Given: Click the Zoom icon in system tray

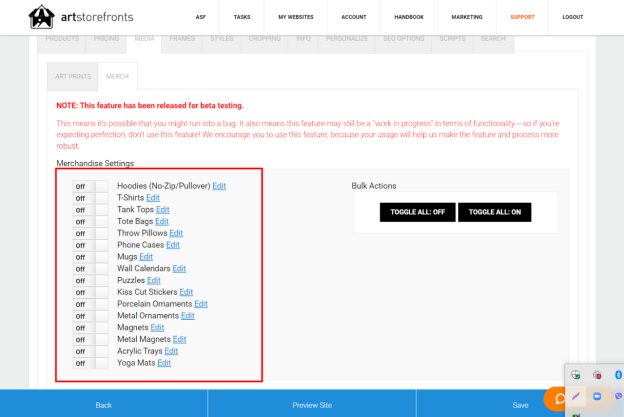Looking at the screenshot, I should [597, 396].
